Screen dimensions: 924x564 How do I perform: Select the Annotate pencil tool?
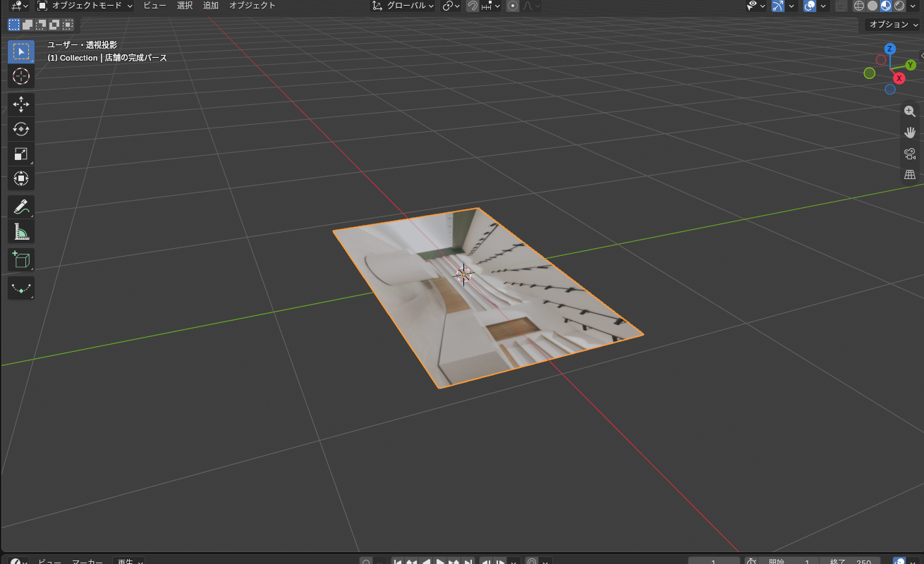21,207
